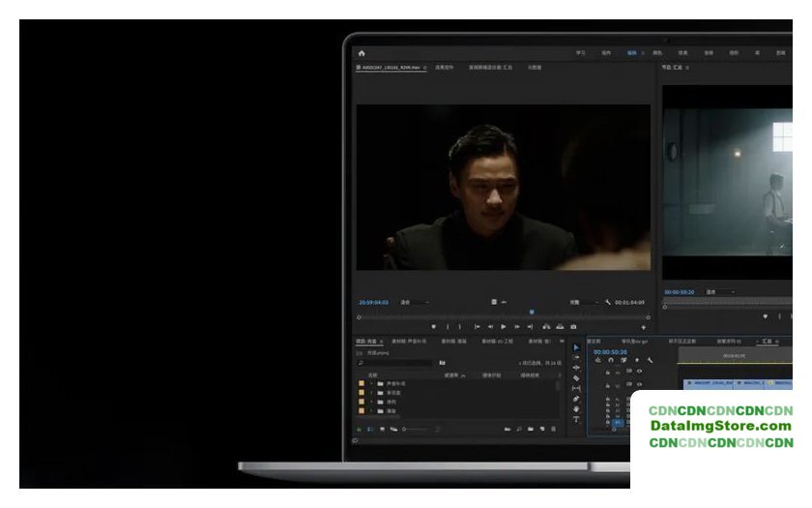This screenshot has height=508, width=812.
Task: Toggle eye visibility of second video track
Action: [639, 385]
